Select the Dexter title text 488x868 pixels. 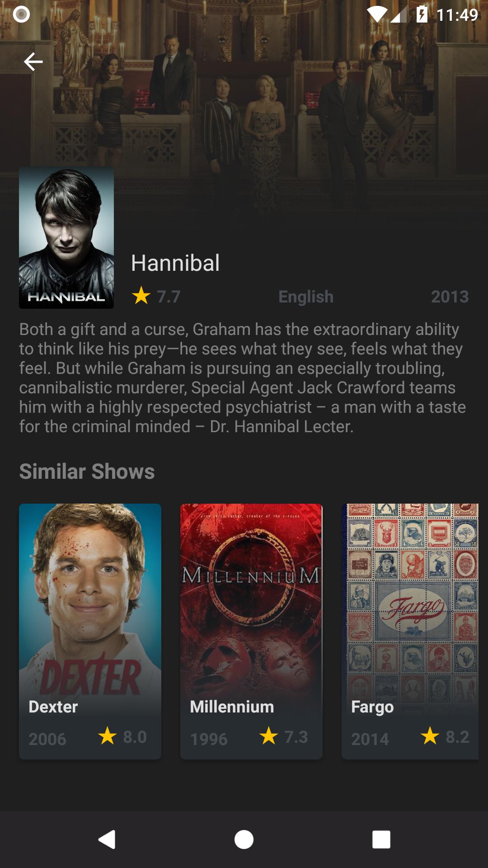pos(53,707)
